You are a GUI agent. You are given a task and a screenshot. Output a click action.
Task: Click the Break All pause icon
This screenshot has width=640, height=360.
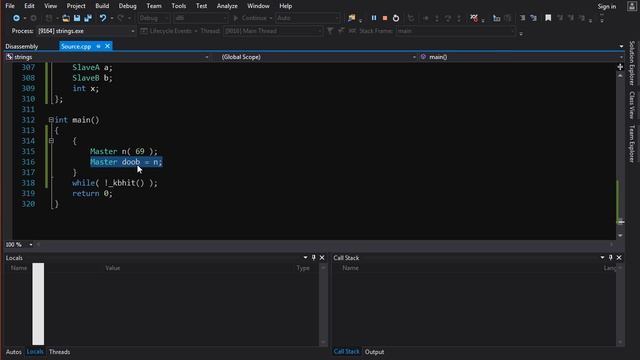coord(374,18)
